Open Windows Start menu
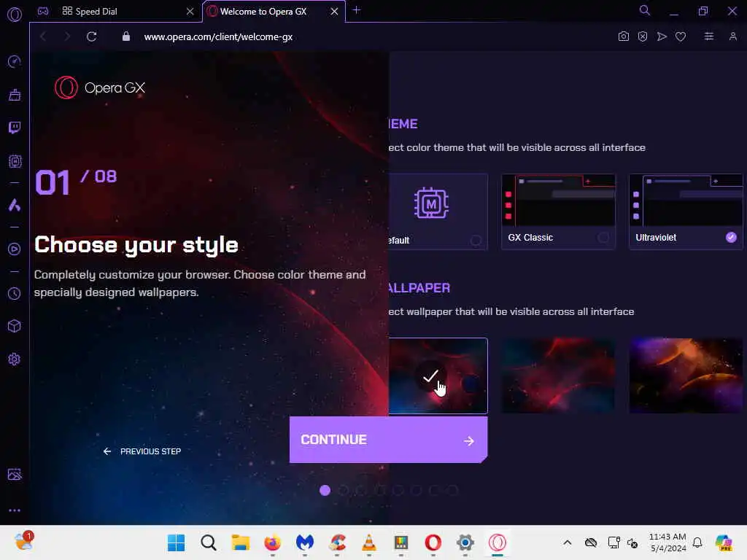 click(177, 542)
